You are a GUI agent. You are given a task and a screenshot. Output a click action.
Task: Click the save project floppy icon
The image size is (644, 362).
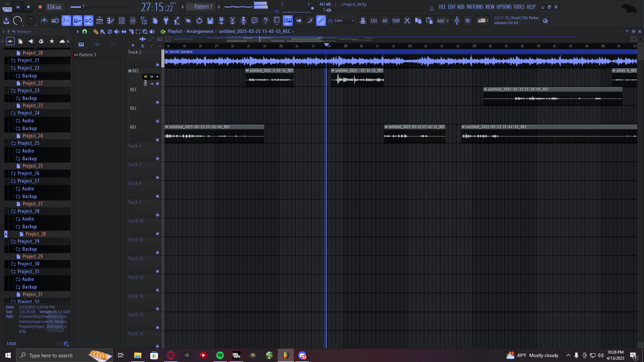210,21
